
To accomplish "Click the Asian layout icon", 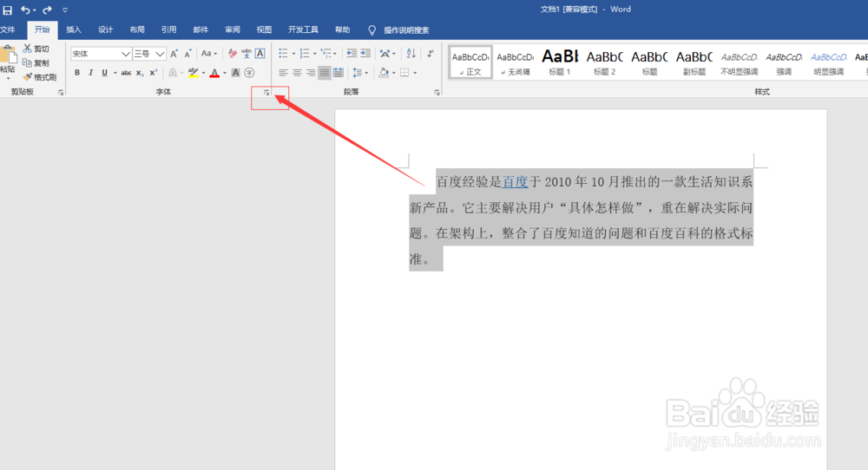I will click(x=385, y=54).
